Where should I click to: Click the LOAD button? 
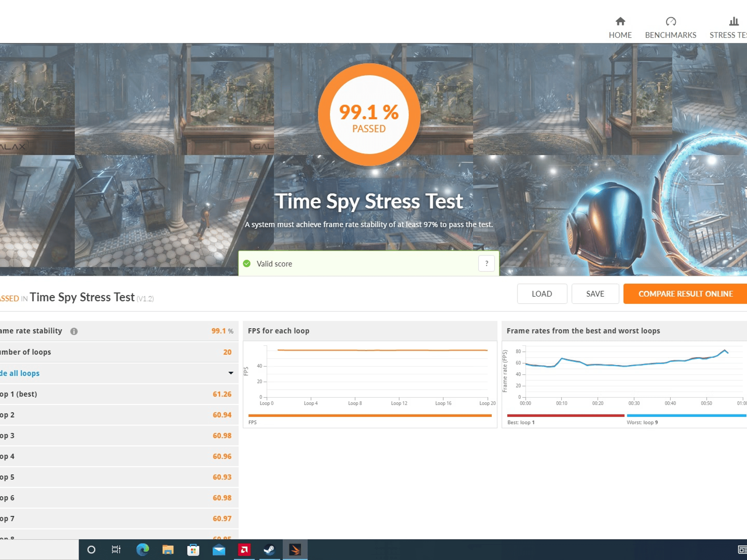pyautogui.click(x=542, y=294)
